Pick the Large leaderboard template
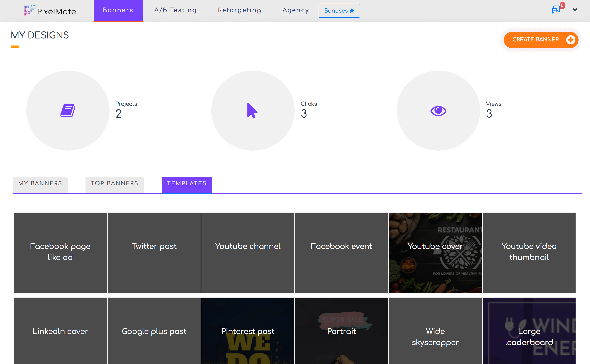Image resolution: width=590 pixels, height=364 pixels. coord(529,337)
